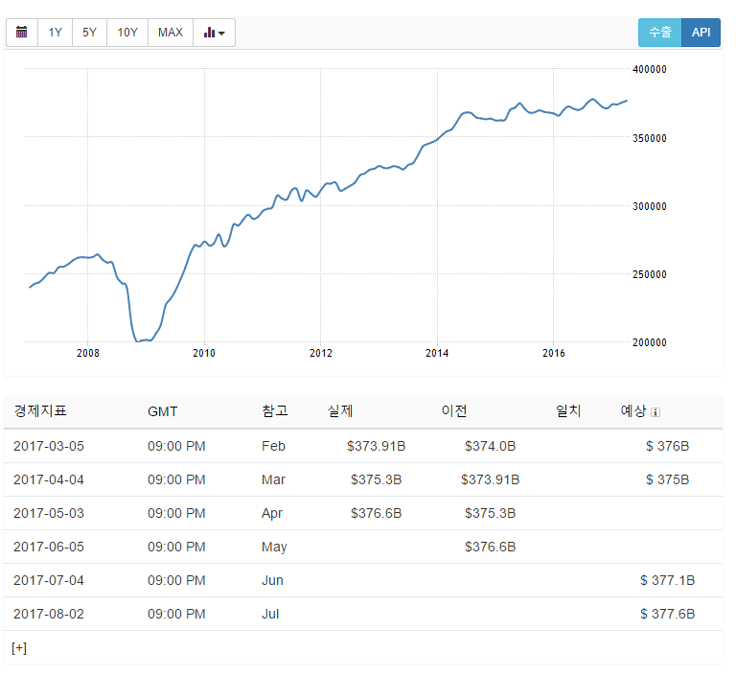Show the 10Y time range
Screen dimensions: 736x700
tap(127, 33)
